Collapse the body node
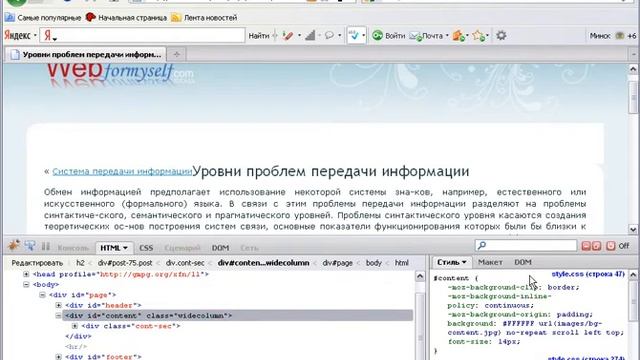 (26, 284)
